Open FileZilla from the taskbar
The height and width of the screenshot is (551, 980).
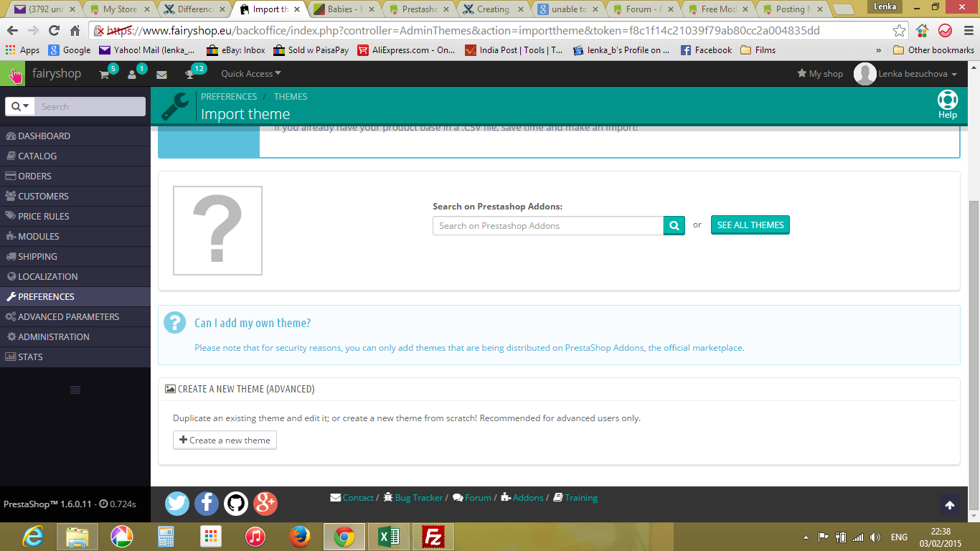point(433,537)
